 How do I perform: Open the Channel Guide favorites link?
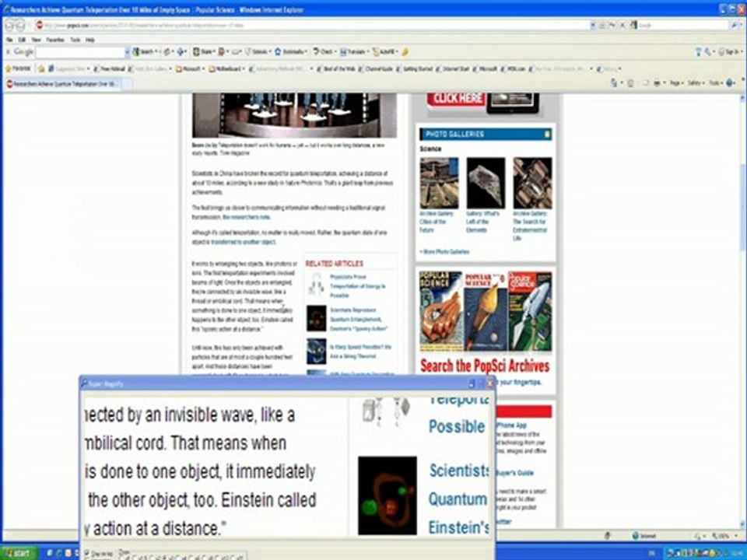coord(376,68)
